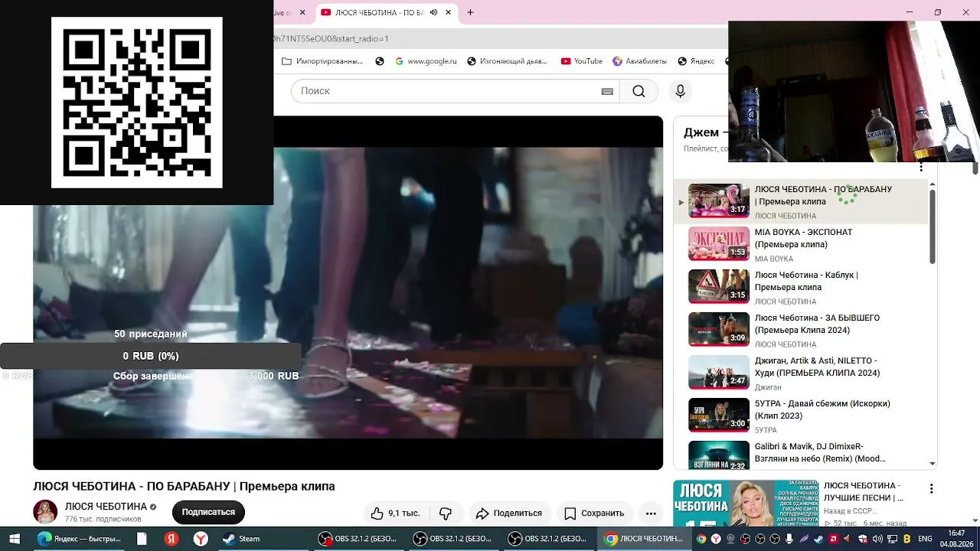980x551 pixels.
Task: Click the 5УТРА channel name in playlist
Action: [x=766, y=430]
